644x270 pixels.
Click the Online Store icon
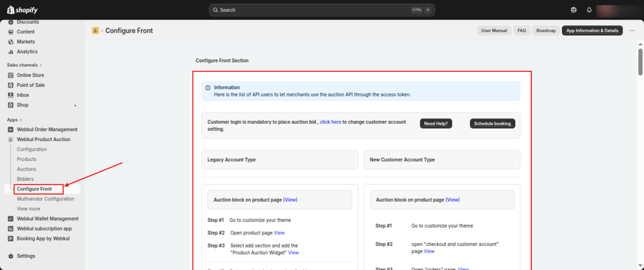[x=11, y=75]
